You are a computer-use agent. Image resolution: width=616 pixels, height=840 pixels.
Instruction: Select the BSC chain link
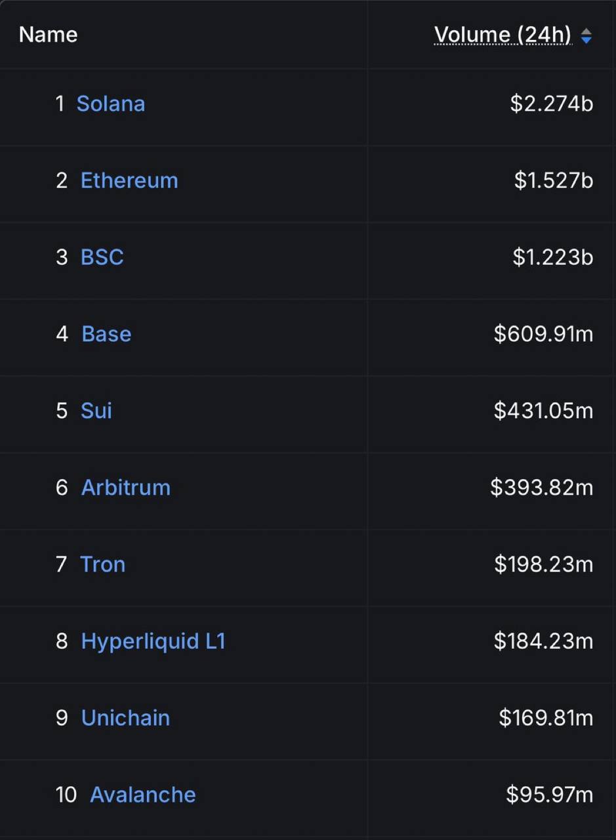[x=102, y=257]
